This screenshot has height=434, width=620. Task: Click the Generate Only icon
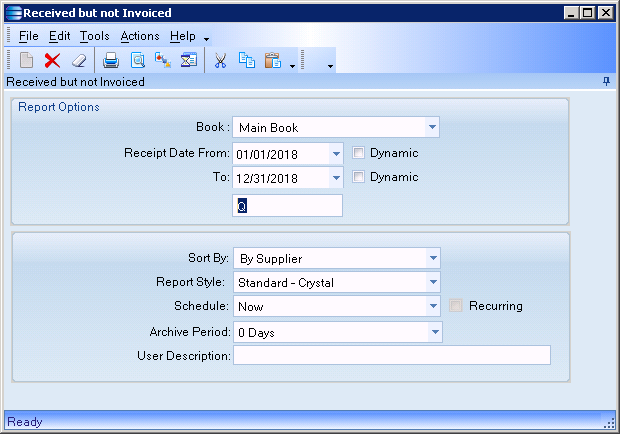(x=163, y=60)
